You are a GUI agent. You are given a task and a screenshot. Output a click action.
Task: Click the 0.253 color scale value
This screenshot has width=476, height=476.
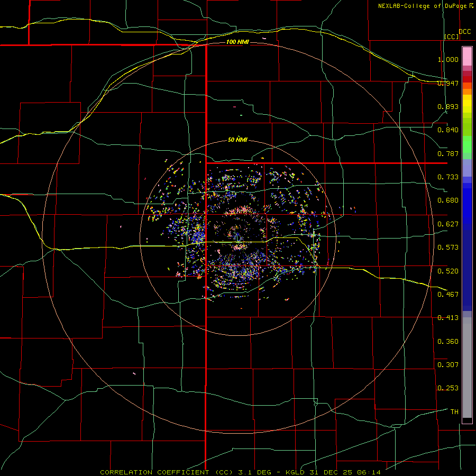[x=448, y=388]
